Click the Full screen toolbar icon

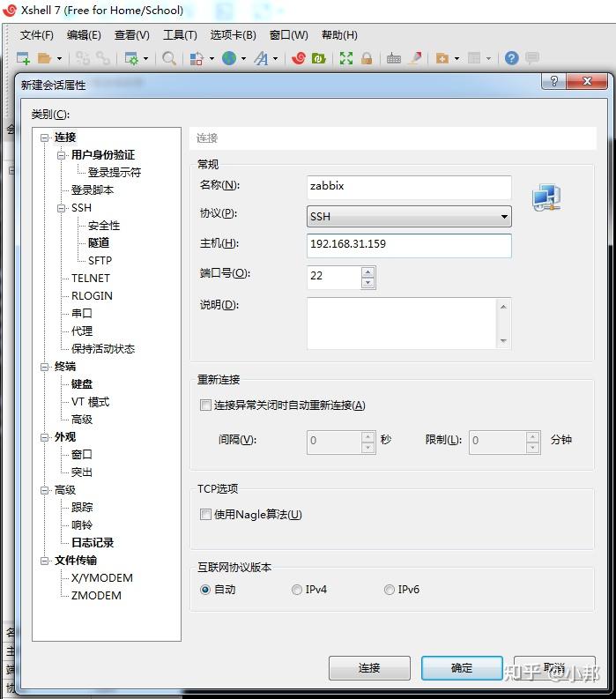coord(345,58)
